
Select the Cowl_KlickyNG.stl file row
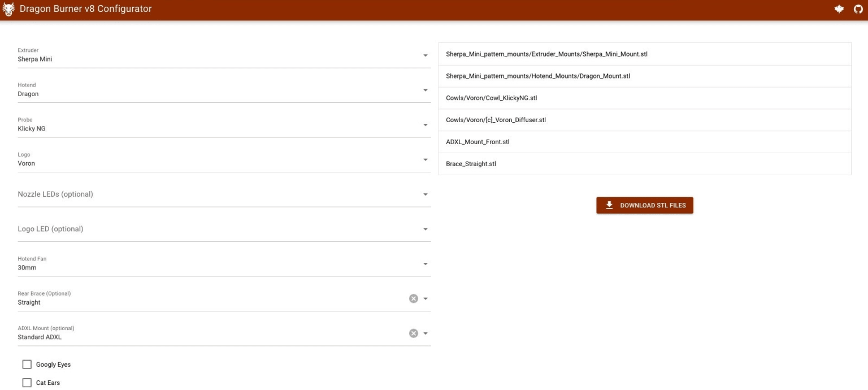(x=645, y=98)
